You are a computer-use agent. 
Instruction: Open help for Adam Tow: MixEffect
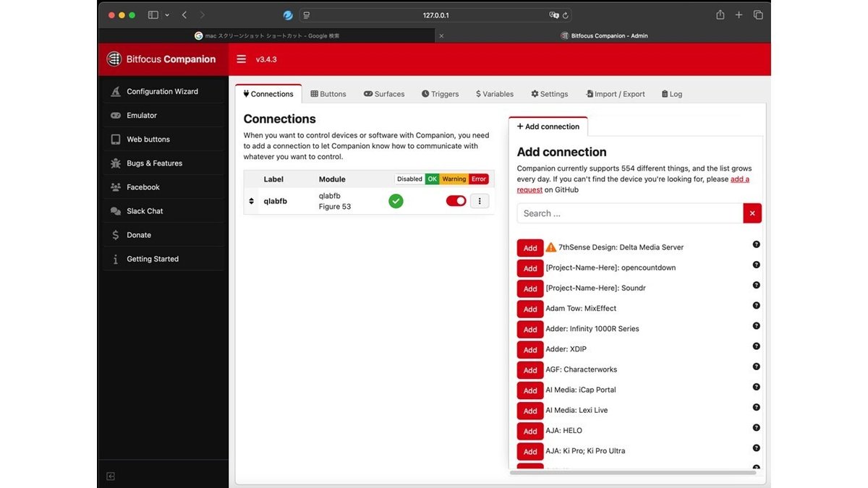click(756, 305)
